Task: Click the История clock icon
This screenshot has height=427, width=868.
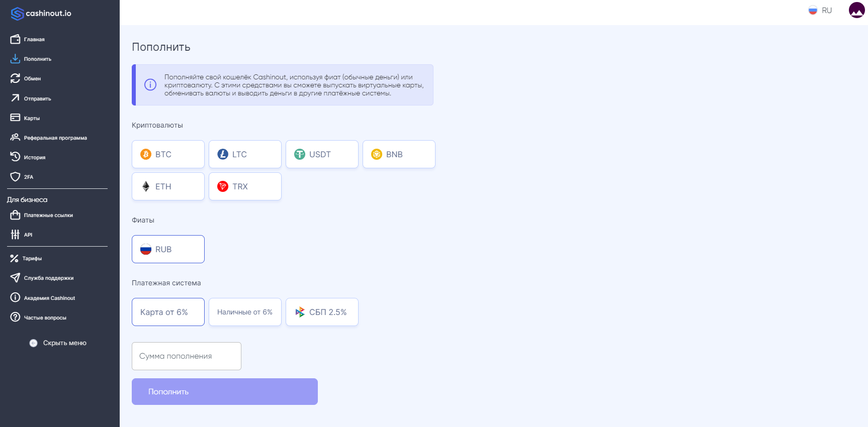Action: pyautogui.click(x=15, y=157)
